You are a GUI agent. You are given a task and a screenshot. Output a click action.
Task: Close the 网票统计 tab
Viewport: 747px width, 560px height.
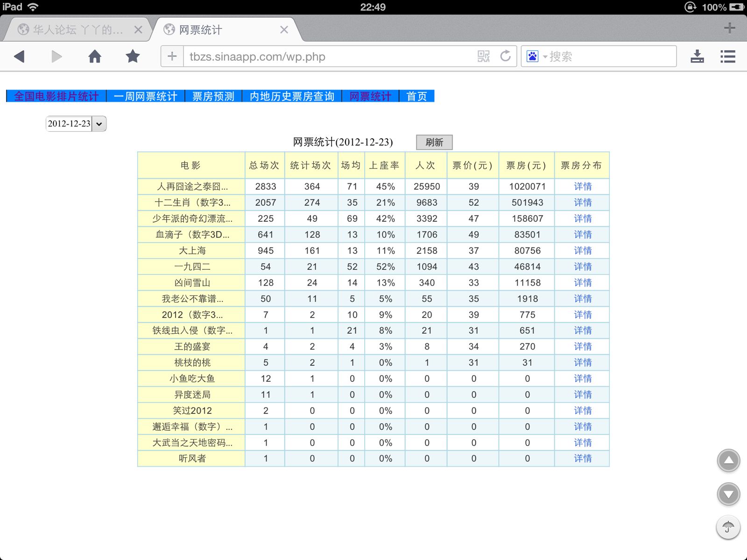284,30
